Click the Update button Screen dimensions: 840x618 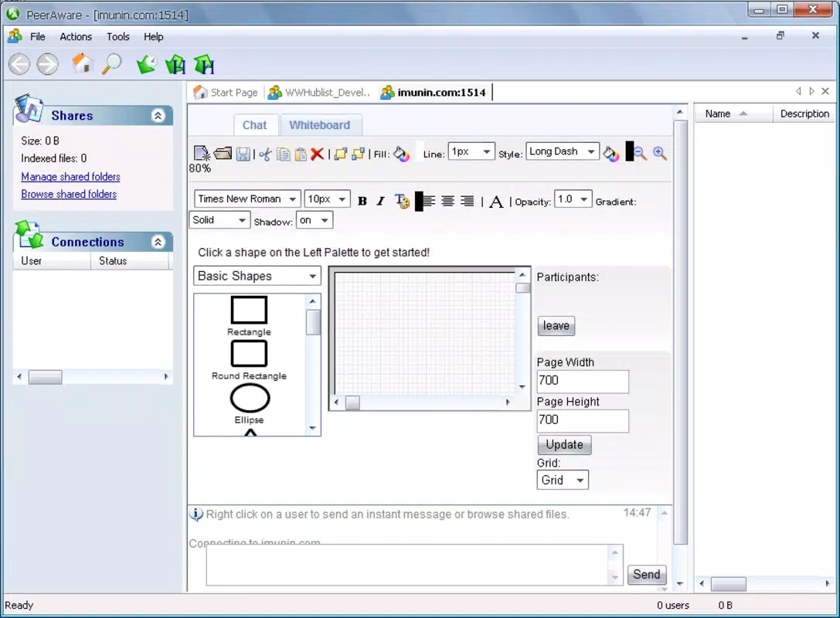pyautogui.click(x=564, y=444)
